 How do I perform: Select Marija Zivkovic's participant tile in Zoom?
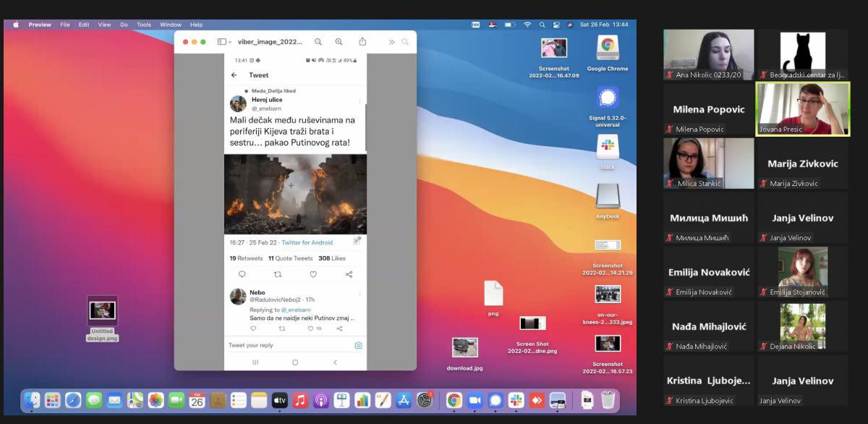tap(803, 164)
